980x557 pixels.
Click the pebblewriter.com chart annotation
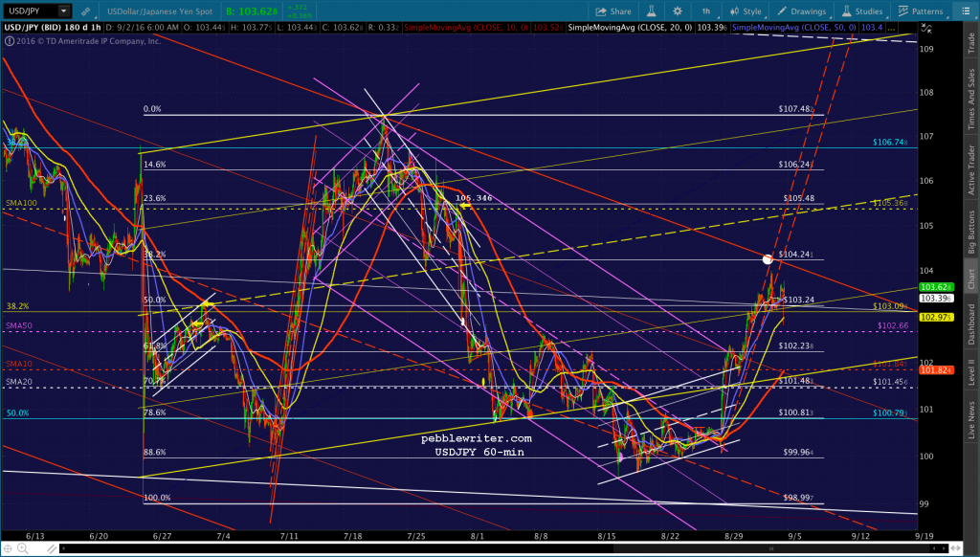point(477,438)
